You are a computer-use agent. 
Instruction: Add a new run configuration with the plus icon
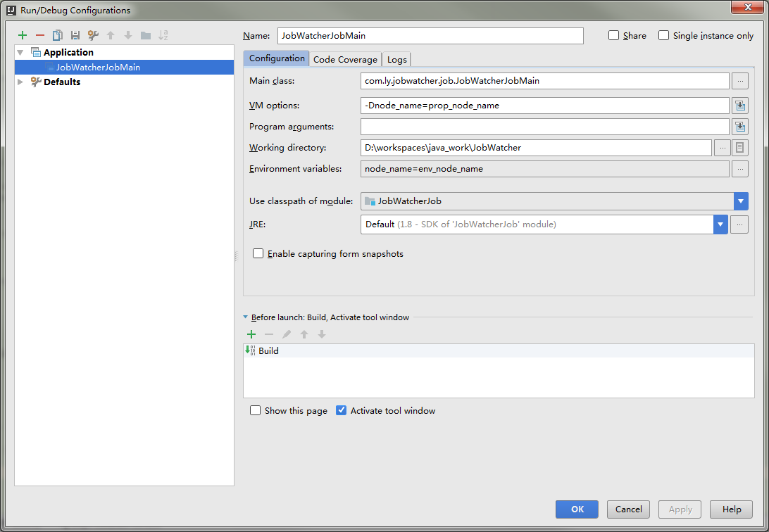[x=23, y=35]
